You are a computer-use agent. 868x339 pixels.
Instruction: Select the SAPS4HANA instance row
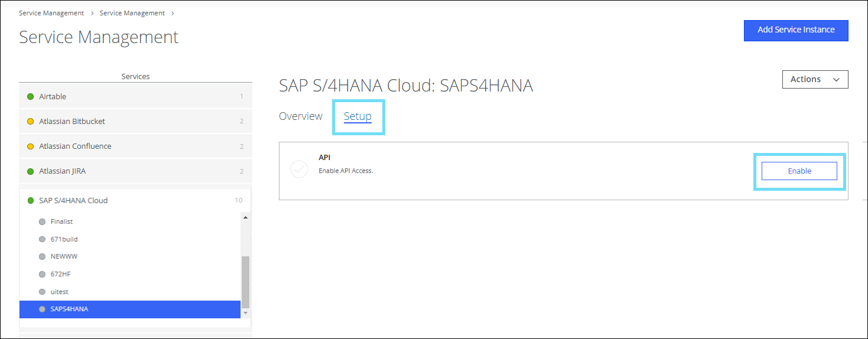tap(130, 309)
